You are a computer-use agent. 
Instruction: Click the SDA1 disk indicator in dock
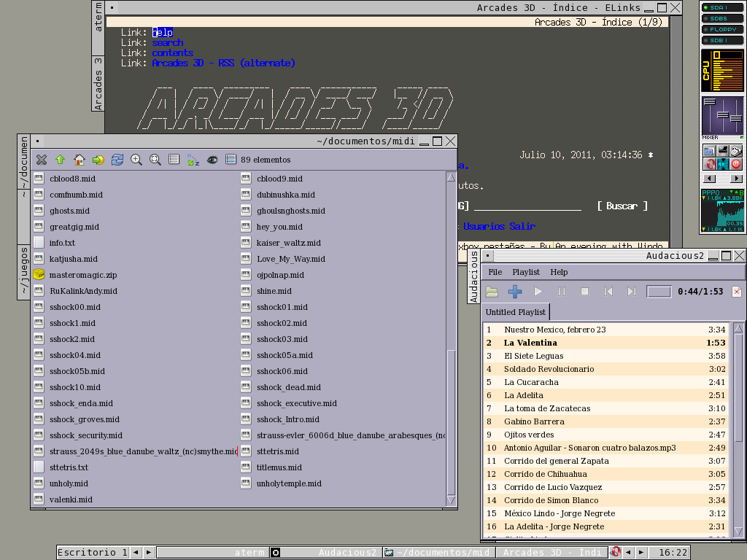tap(722, 7)
